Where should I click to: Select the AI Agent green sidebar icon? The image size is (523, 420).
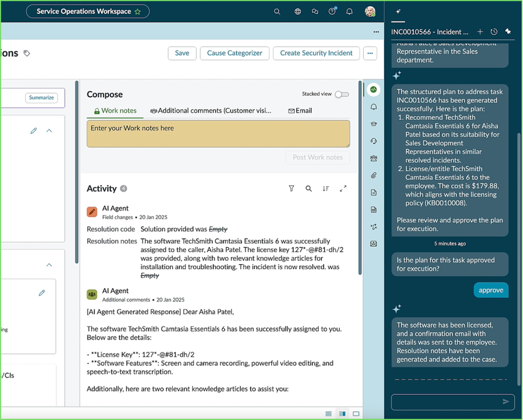pos(373,90)
